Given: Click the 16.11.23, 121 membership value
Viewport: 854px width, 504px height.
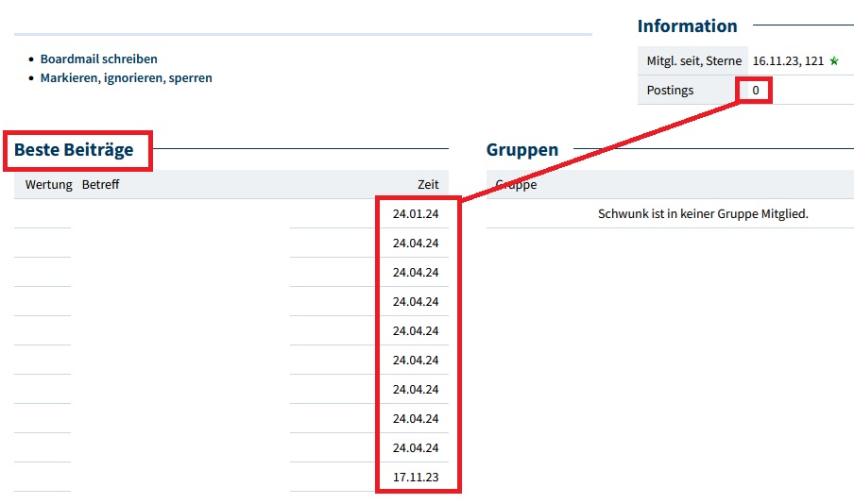Looking at the screenshot, I should [x=788, y=61].
